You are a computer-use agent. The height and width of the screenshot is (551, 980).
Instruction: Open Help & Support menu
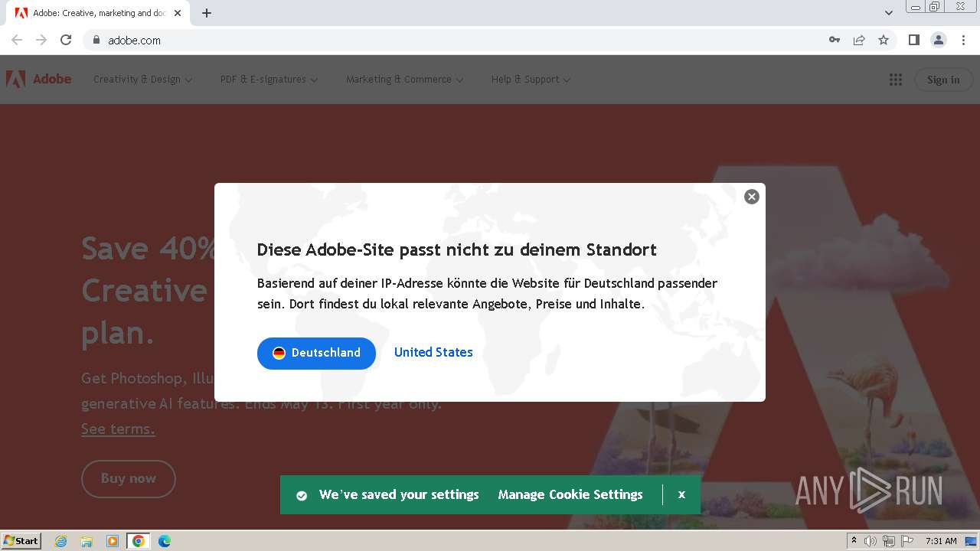(531, 80)
